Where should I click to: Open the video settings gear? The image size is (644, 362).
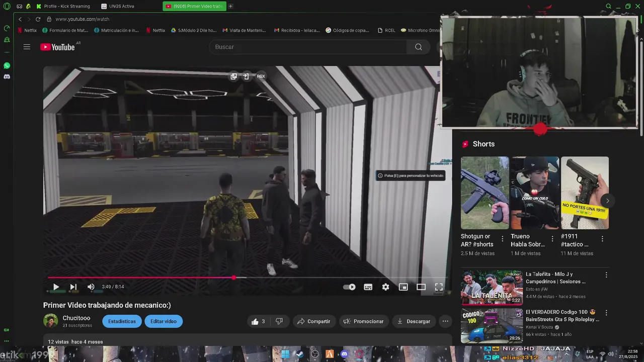tap(385, 287)
